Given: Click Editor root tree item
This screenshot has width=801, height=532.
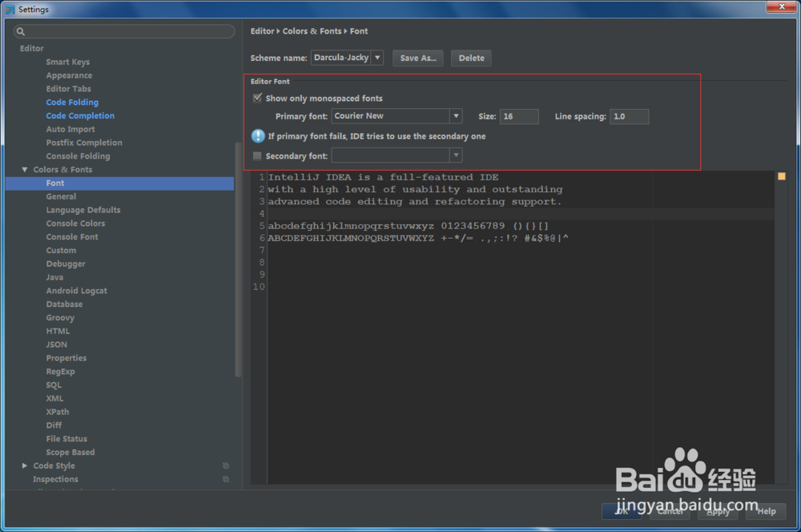Looking at the screenshot, I should click(32, 49).
